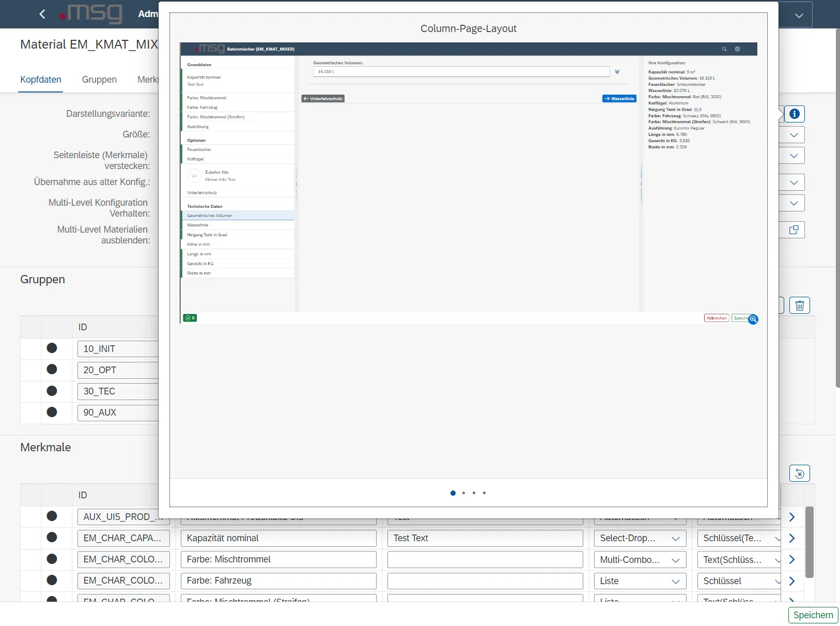The image size is (840, 626).
Task: Open the Größe dropdown arrow
Action: pyautogui.click(x=794, y=135)
